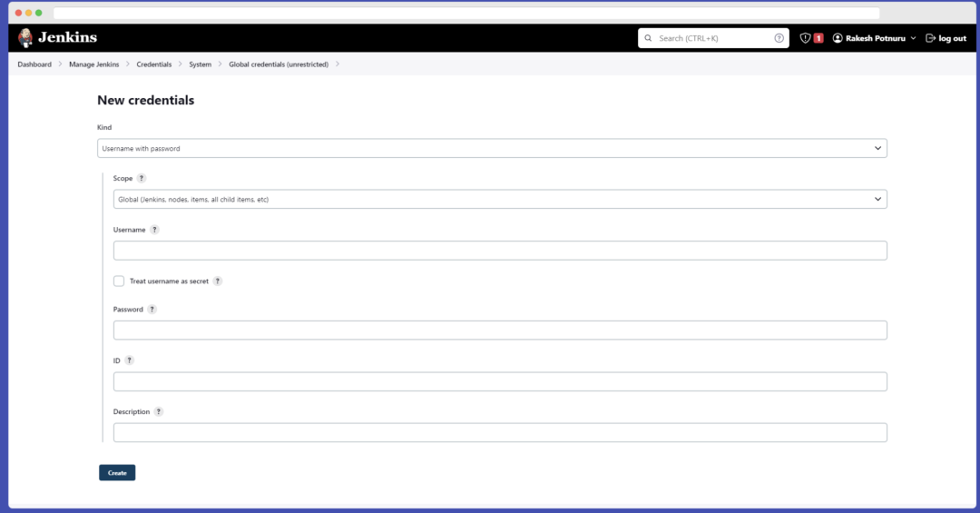Show help for Treat username as secret
This screenshot has height=513, width=980.
pos(218,281)
